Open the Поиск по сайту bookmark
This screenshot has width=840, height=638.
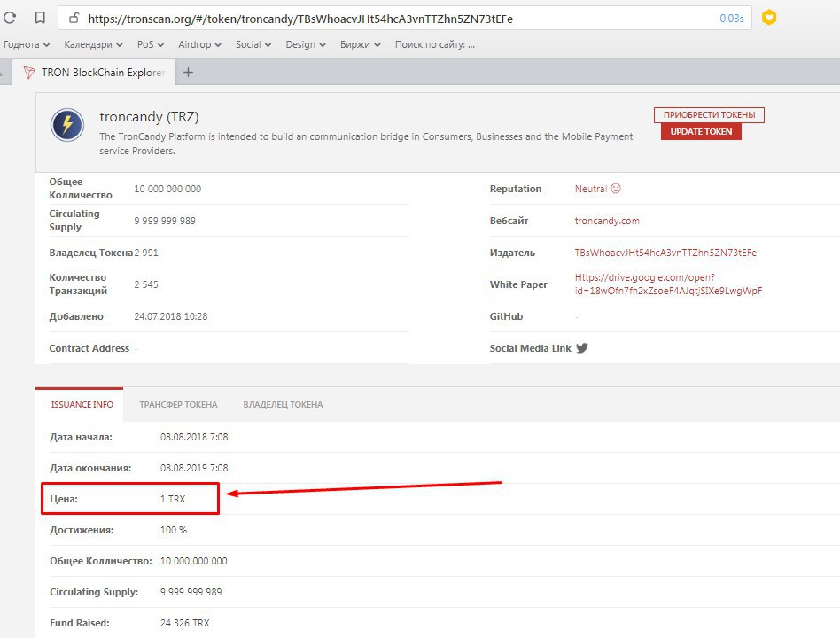tap(435, 44)
